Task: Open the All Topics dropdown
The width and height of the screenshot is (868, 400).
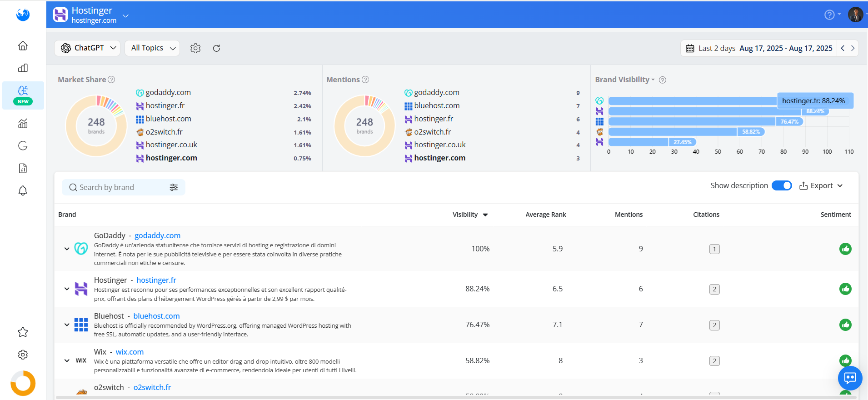Action: click(152, 48)
